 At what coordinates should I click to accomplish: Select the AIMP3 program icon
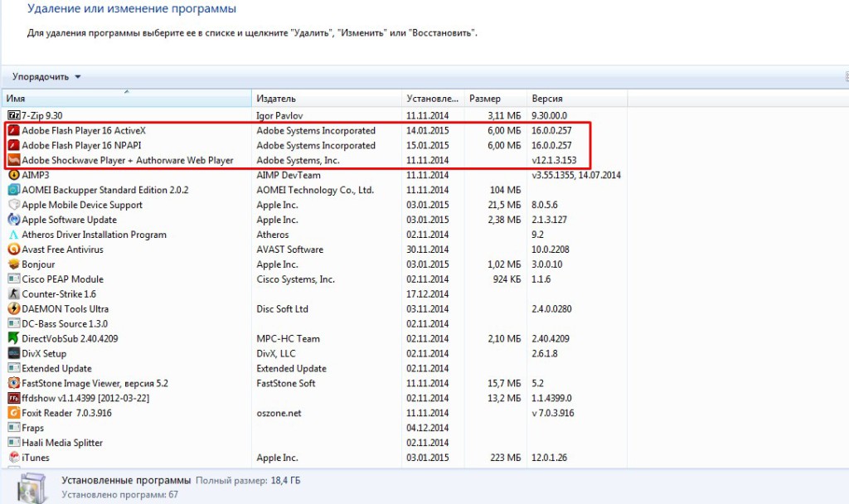pos(13,175)
